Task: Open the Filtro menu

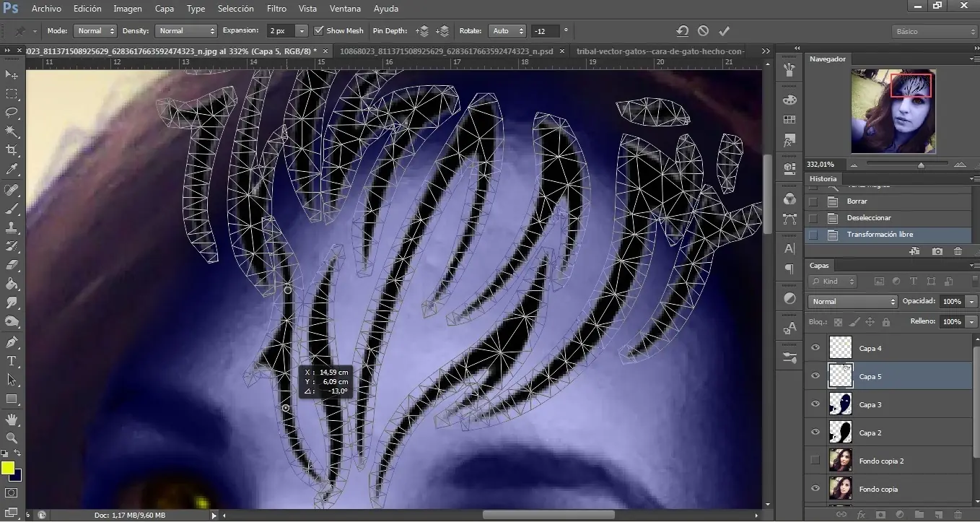Action: [x=276, y=9]
